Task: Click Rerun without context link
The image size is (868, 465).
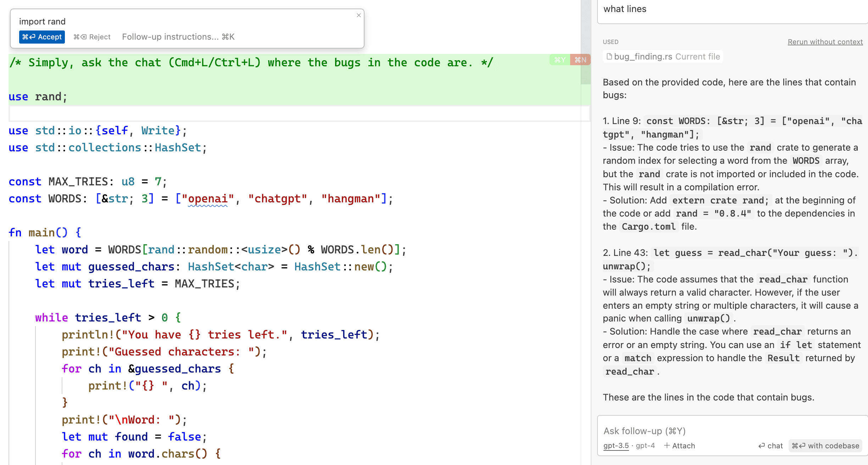Action: 825,42
